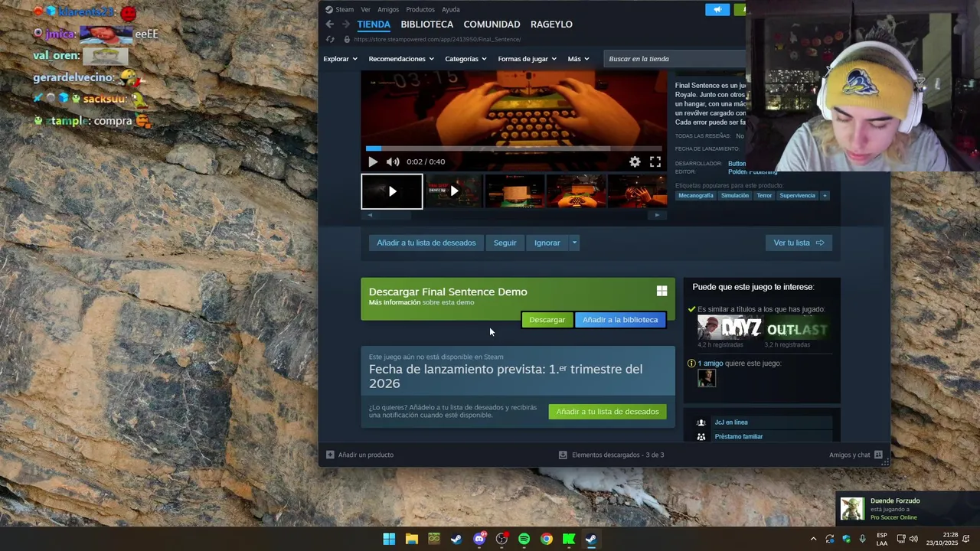Click Añadir a la biblioteca

(x=620, y=320)
